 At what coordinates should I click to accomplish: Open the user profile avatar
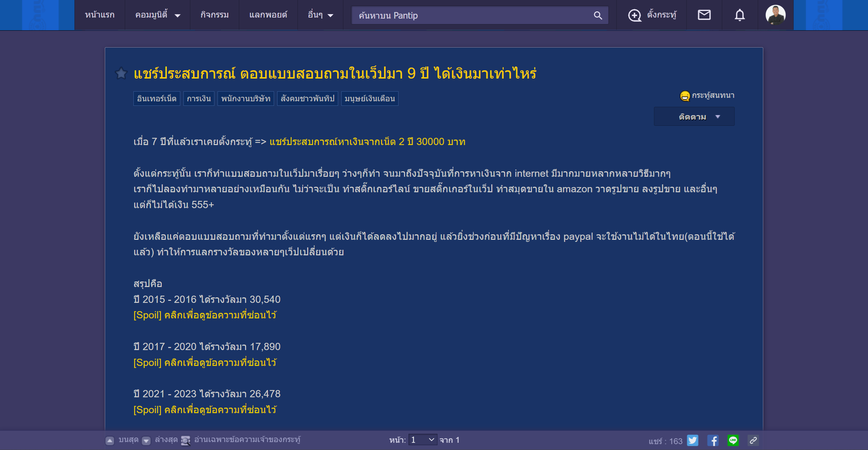click(x=776, y=15)
